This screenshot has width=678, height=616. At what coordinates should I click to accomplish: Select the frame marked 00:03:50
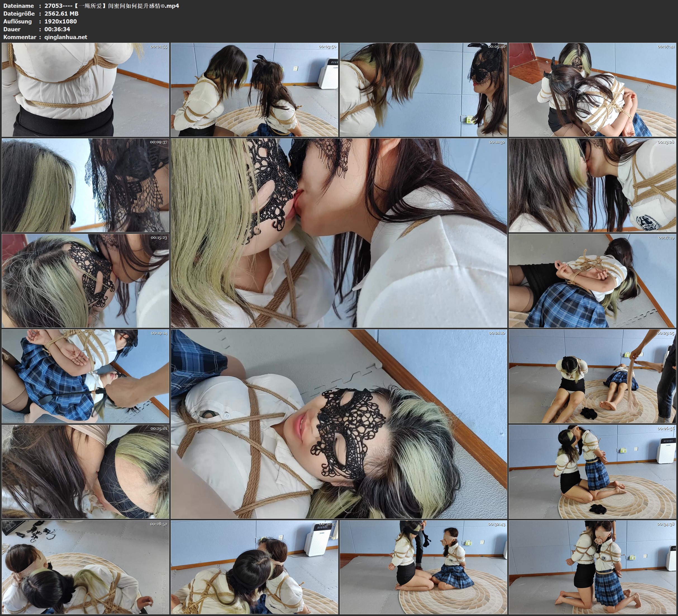tap(254, 90)
